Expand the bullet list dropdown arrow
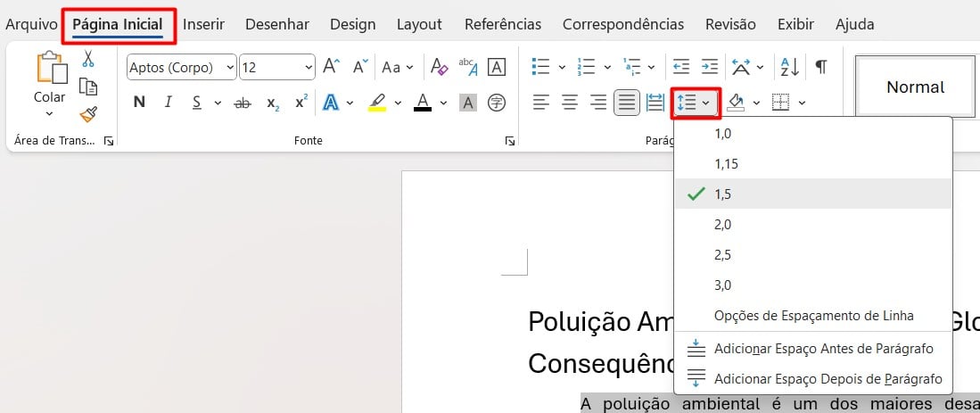Image resolution: width=980 pixels, height=413 pixels. [561, 67]
